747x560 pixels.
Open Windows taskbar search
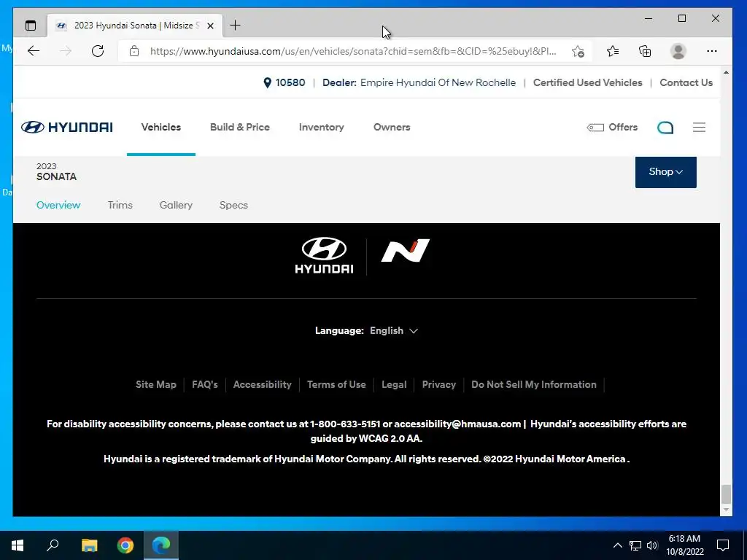pos(53,545)
